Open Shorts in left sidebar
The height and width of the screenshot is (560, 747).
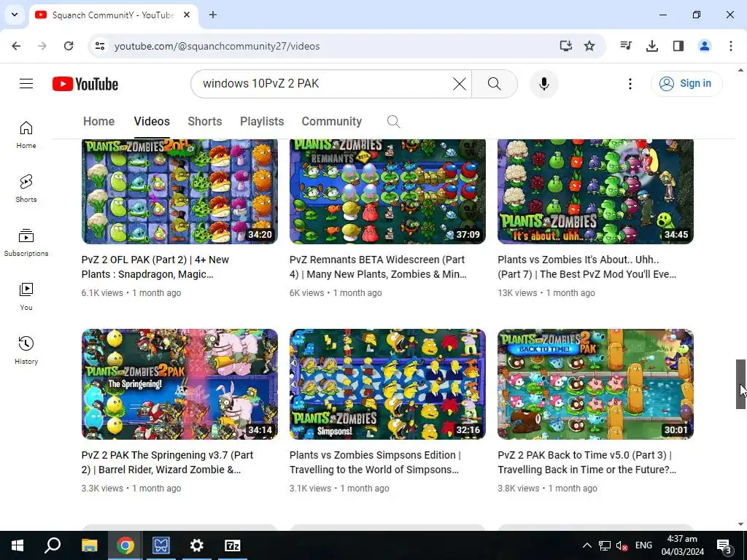26,189
